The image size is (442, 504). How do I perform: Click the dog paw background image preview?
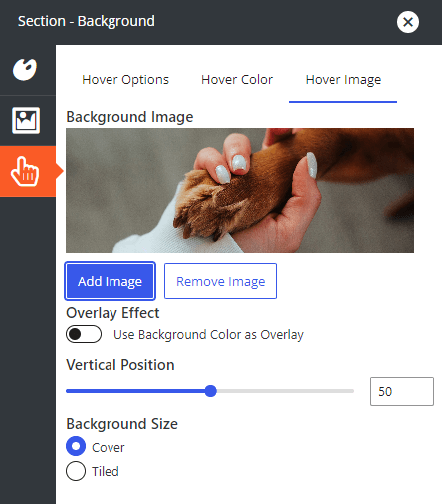240,190
